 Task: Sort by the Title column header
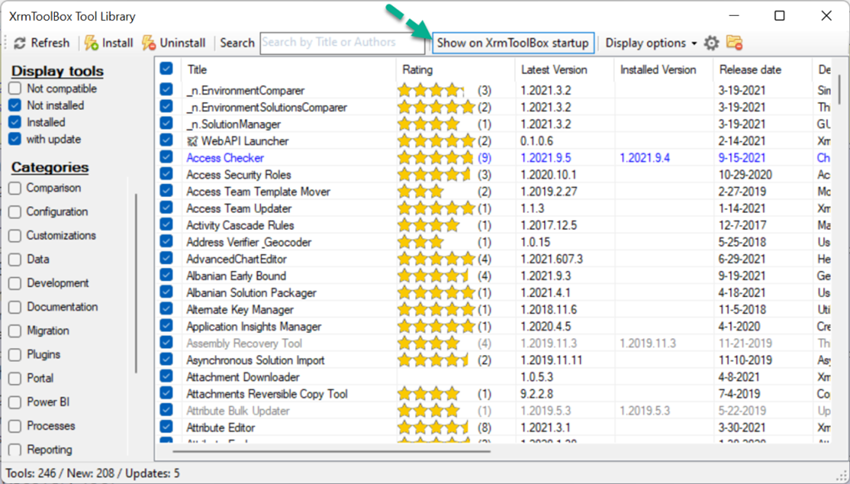[x=288, y=69]
